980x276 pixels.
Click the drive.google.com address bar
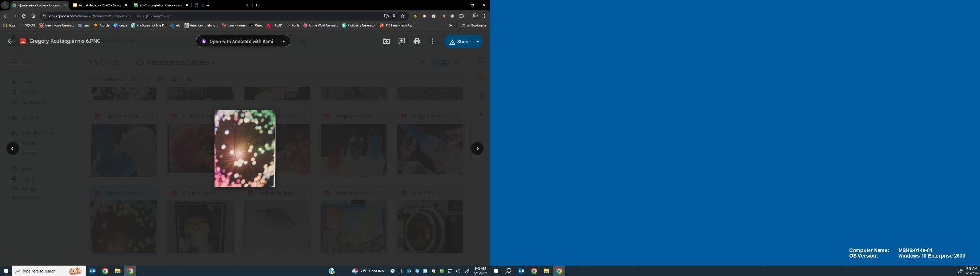pyautogui.click(x=211, y=16)
